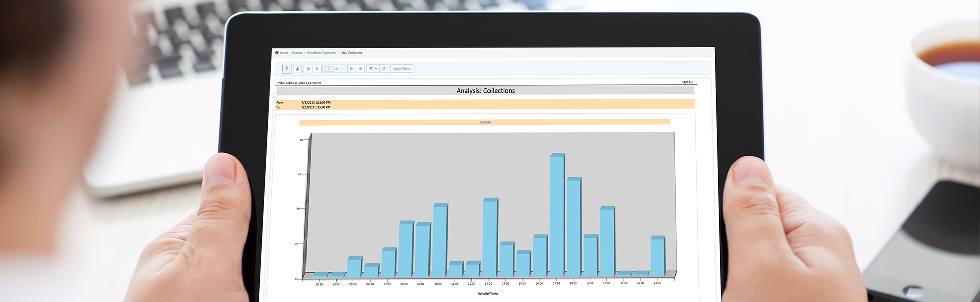The height and width of the screenshot is (302, 980).
Task: Click the bar chart view icon
Action: pyautogui.click(x=297, y=69)
